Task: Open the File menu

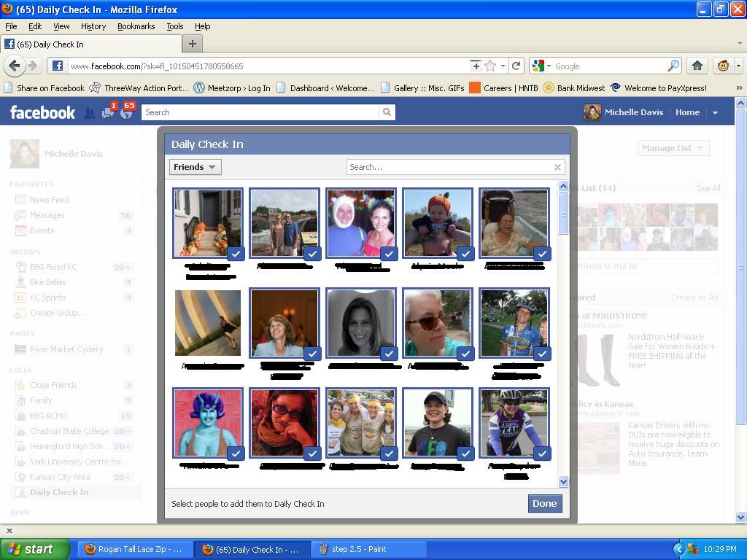Action: tap(11, 26)
